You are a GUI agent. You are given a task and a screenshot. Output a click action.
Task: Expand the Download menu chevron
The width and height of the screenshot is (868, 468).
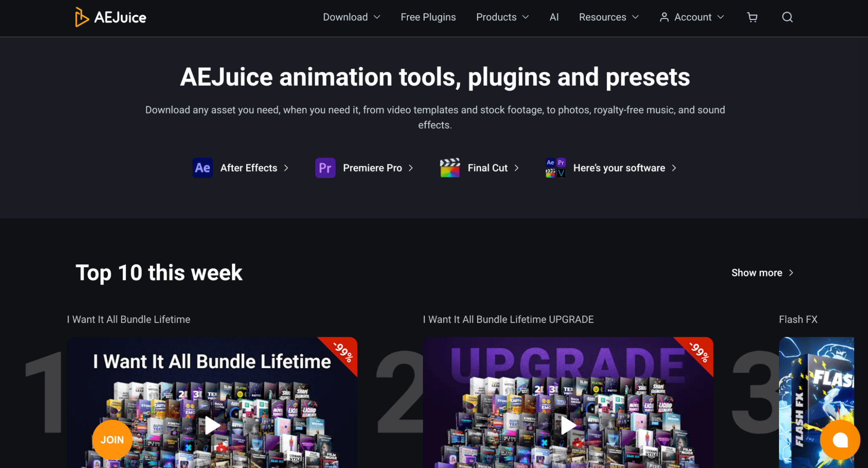[x=377, y=17]
